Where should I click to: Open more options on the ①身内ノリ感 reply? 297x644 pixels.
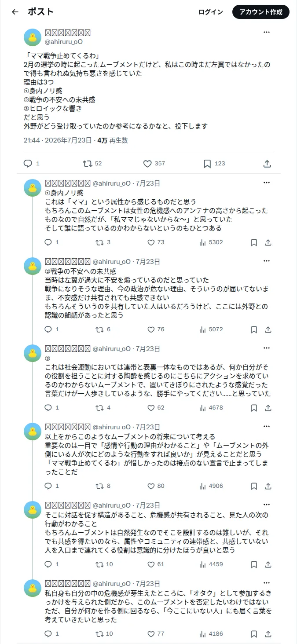267,183
